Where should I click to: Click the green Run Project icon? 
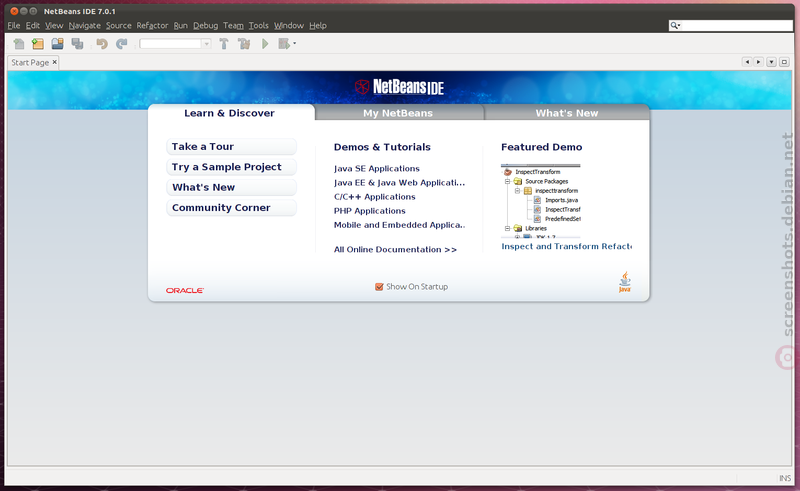[x=265, y=44]
